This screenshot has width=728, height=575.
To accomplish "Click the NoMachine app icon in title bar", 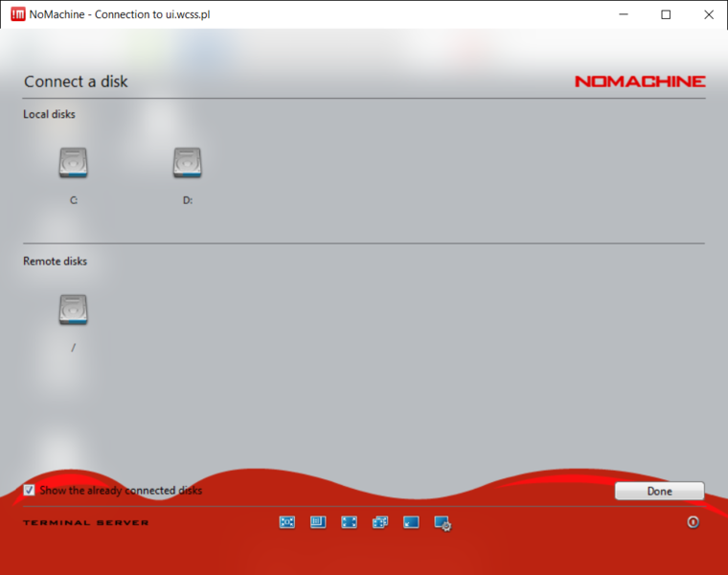I will coord(16,14).
